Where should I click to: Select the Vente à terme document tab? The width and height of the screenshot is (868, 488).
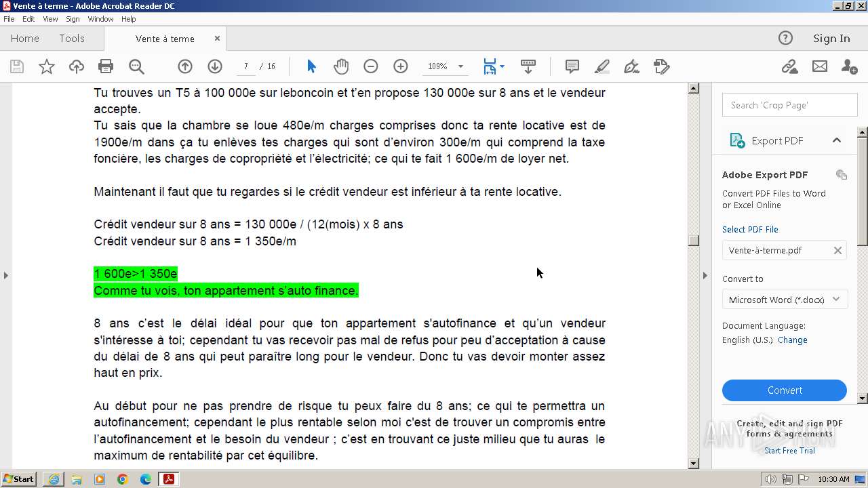[x=165, y=39]
